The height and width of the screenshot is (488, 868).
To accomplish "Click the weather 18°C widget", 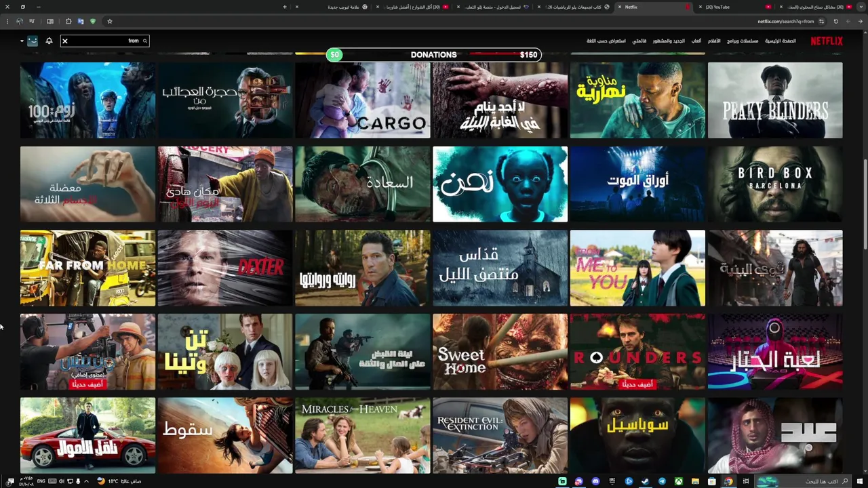I will click(119, 481).
